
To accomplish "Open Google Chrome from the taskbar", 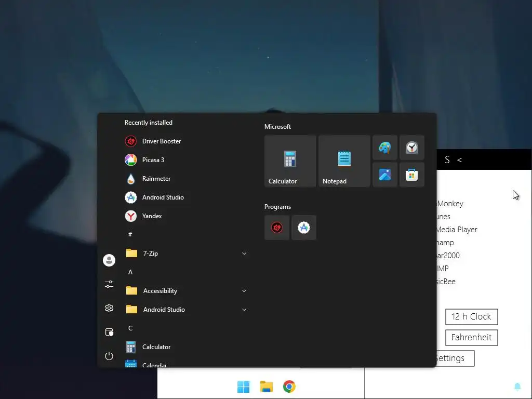I will point(289,387).
